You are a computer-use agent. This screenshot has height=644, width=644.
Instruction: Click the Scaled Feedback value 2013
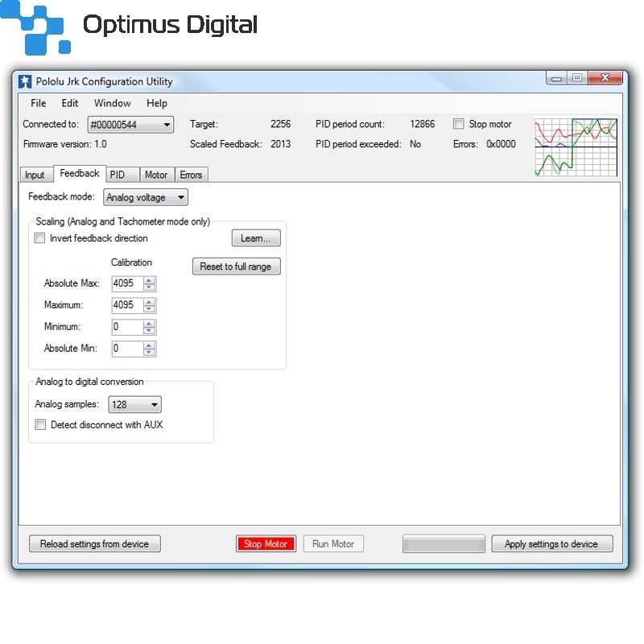280,144
